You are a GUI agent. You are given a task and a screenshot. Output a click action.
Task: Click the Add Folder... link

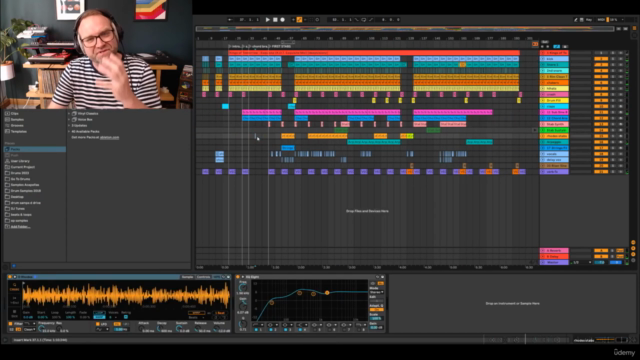coord(20,227)
